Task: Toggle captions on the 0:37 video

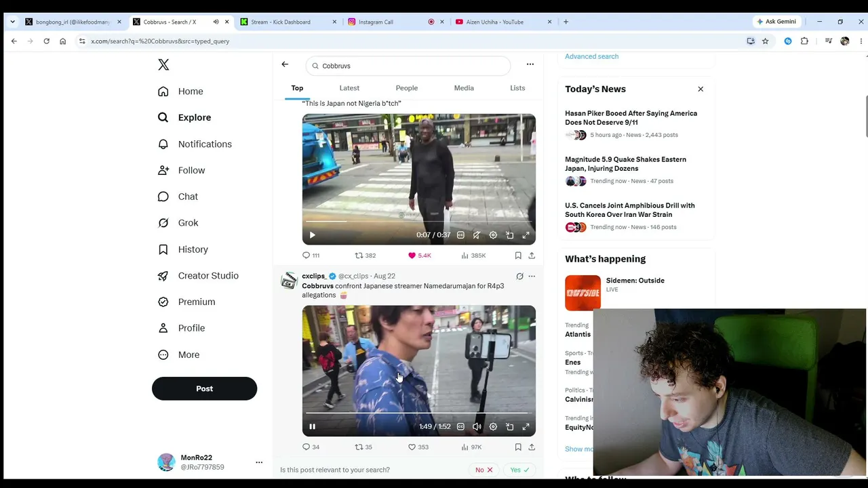Action: click(x=460, y=235)
